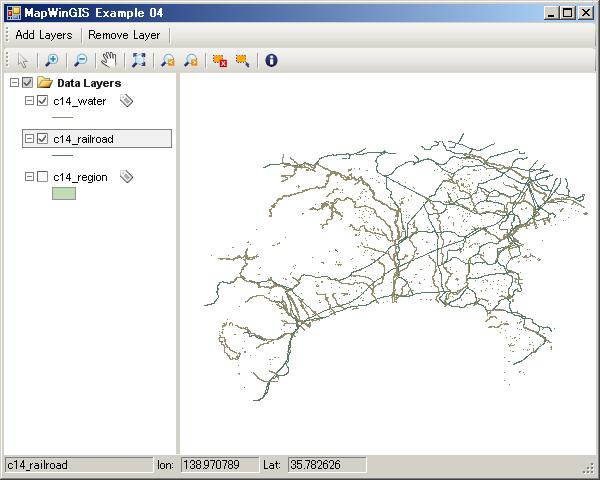Activate the Zoom In tool
600x480 pixels.
[52, 60]
